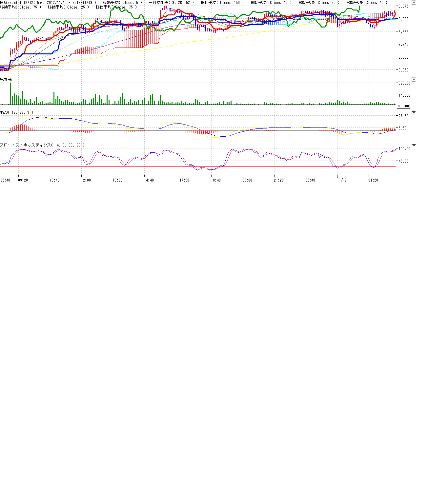Select the 一目均衡表( 9, 26, 52 ) label
The image size is (448, 485).
point(171,3)
